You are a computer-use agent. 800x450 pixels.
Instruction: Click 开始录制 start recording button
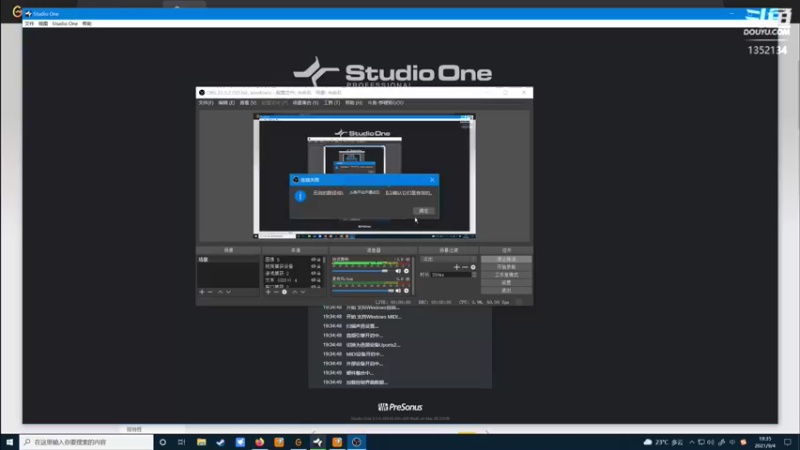[506, 267]
